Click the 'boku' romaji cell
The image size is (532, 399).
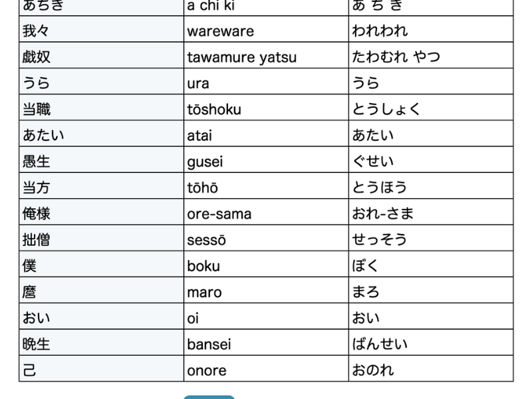(x=266, y=266)
